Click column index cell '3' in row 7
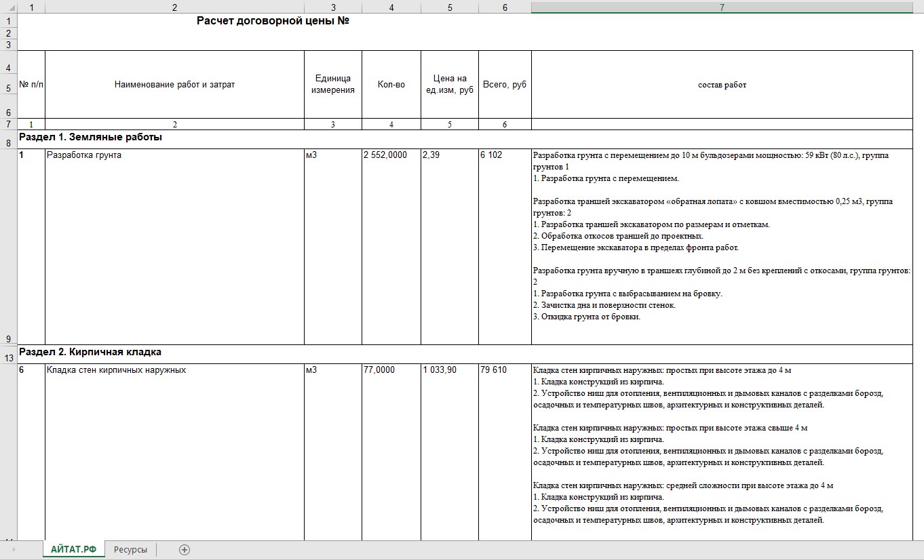The height and width of the screenshot is (560, 924). click(333, 125)
